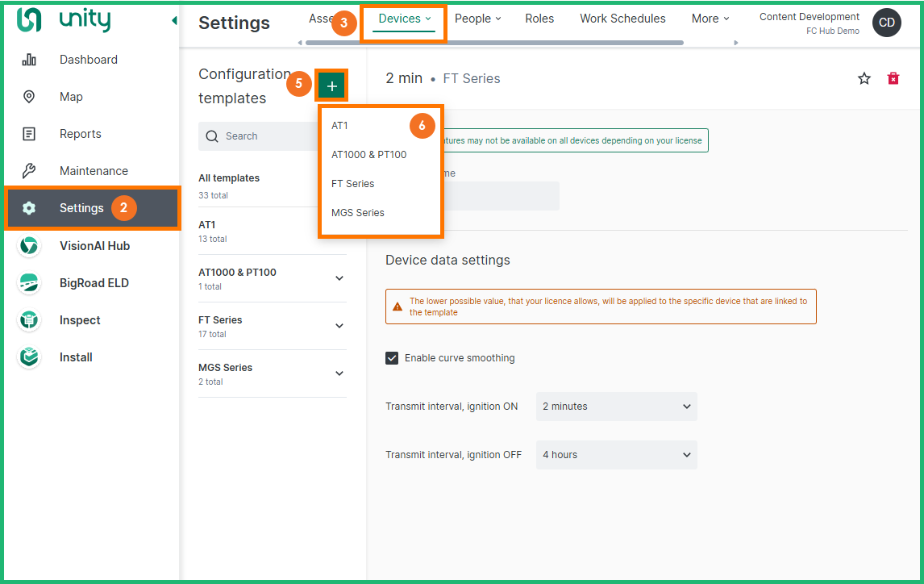The height and width of the screenshot is (584, 924).
Task: Click the CD user avatar
Action: pos(886,23)
